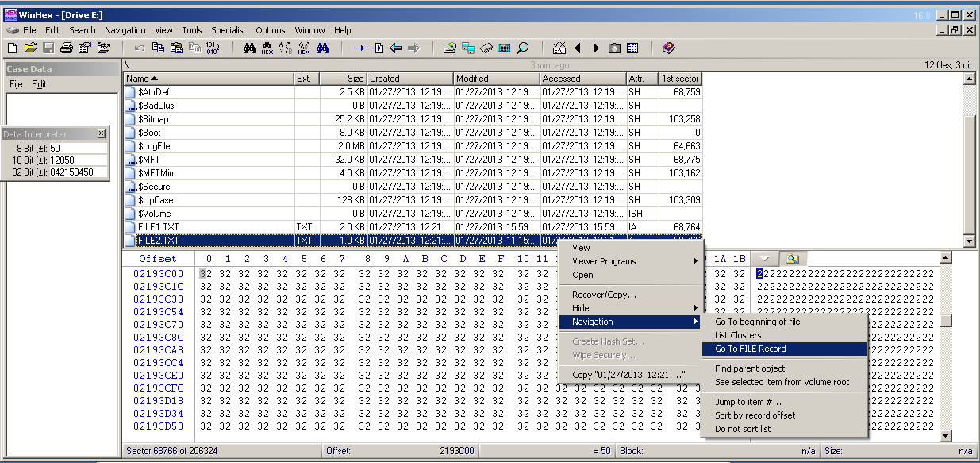Click the calculator icon in toolbar
980x463 pixels.
(505, 48)
